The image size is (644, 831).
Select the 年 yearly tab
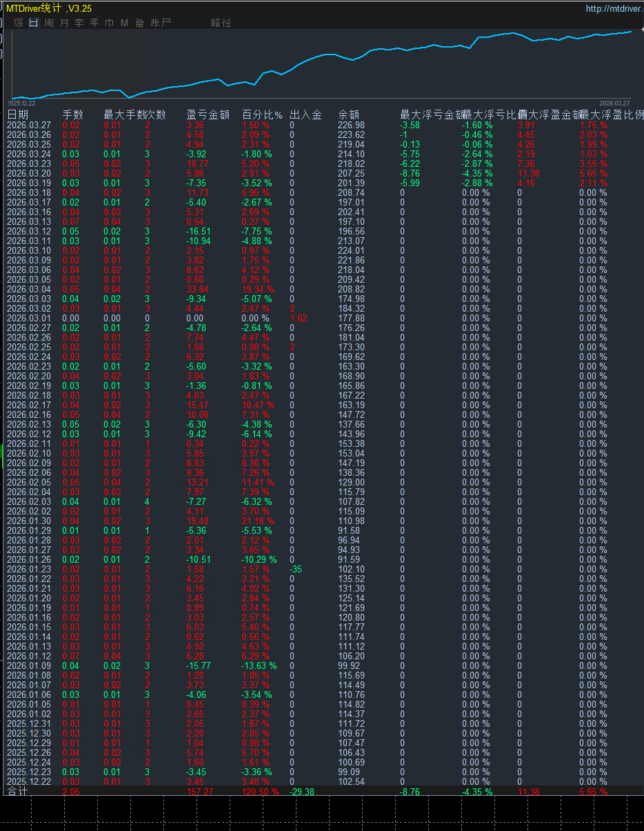[94, 23]
